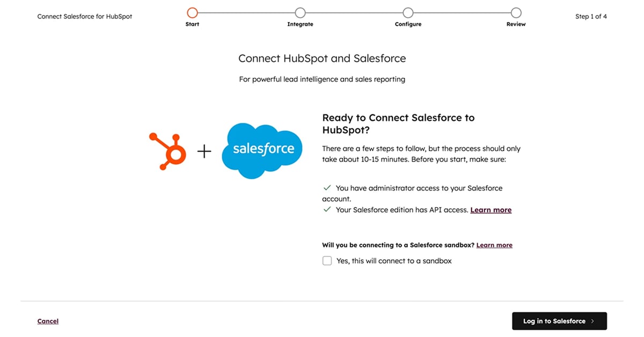644x337 pixels.
Task: Click the green checkmark beside administrator access
Action: [x=327, y=188]
